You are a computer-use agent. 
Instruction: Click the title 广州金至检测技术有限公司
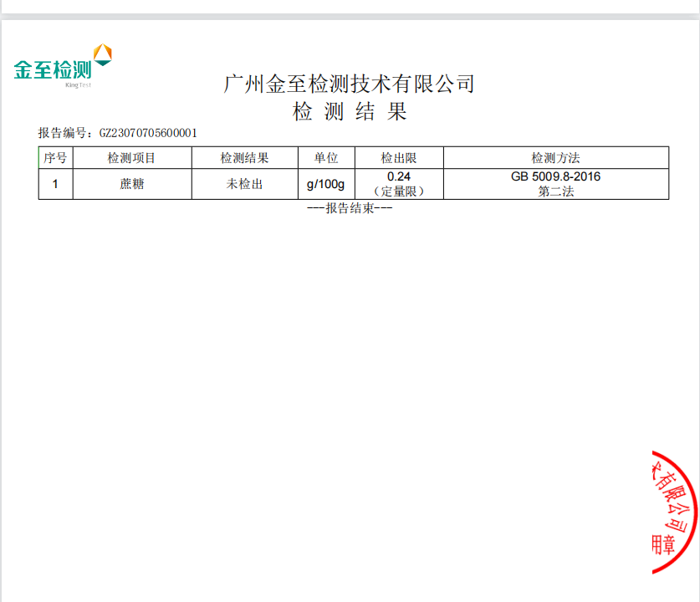350,84
